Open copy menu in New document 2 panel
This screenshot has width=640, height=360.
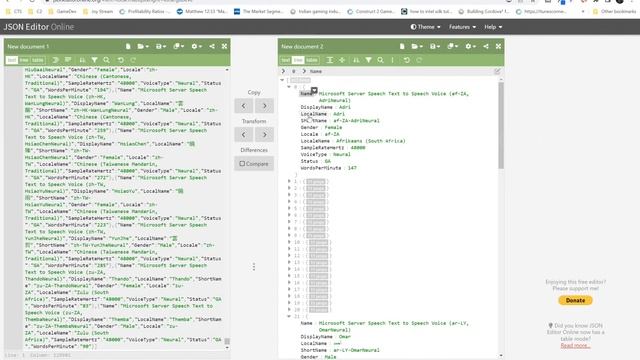click(452, 47)
